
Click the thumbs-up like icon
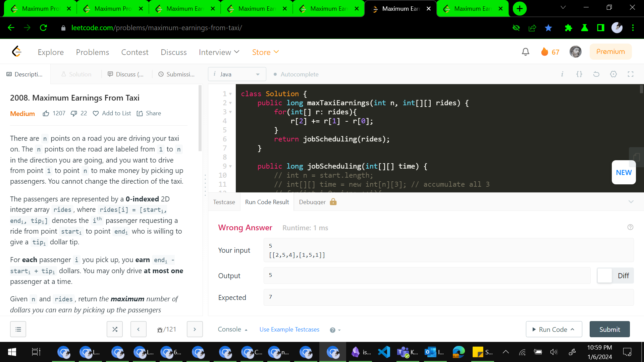pyautogui.click(x=46, y=114)
